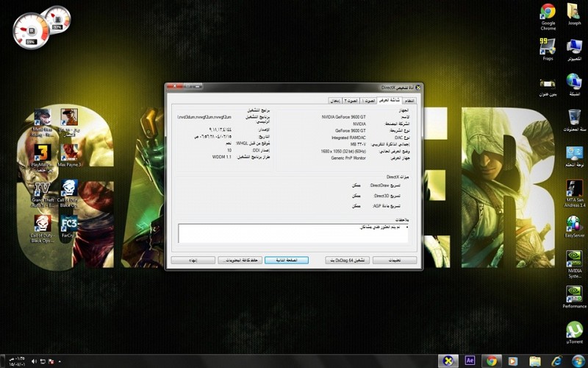Open the Joseph user folder icon

tap(574, 15)
